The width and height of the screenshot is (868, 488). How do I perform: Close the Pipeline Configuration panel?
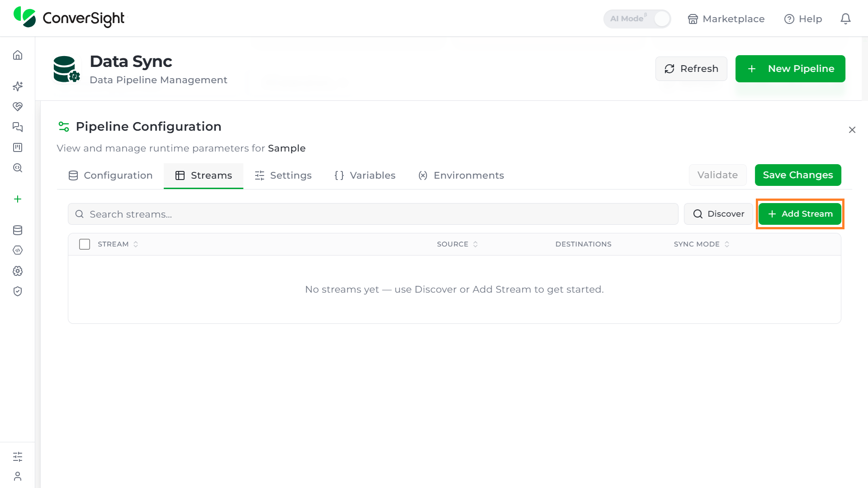point(852,130)
